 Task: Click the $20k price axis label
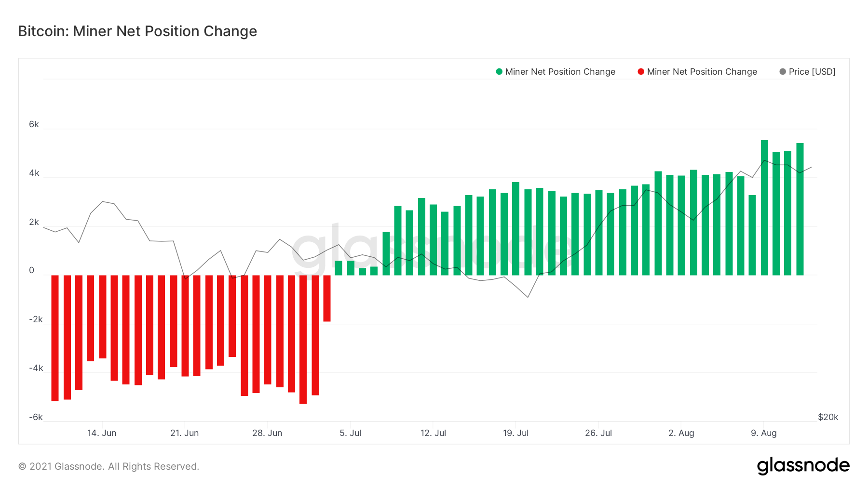point(828,417)
